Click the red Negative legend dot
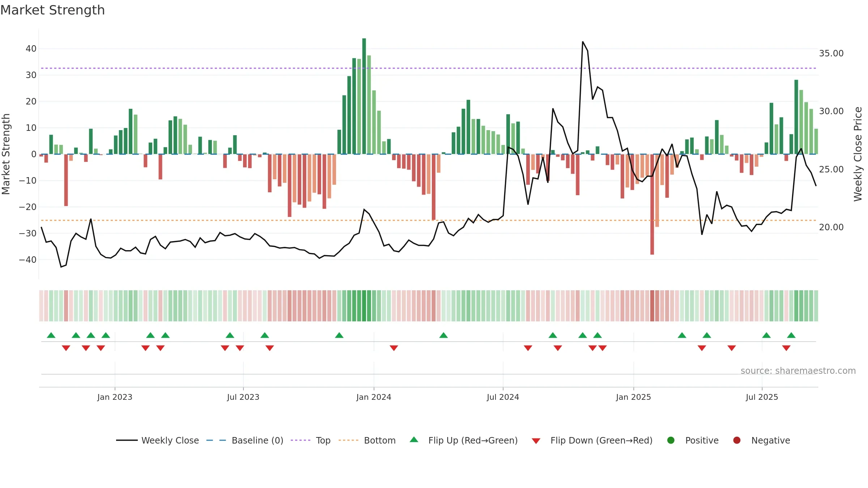The width and height of the screenshot is (868, 488). (x=737, y=440)
